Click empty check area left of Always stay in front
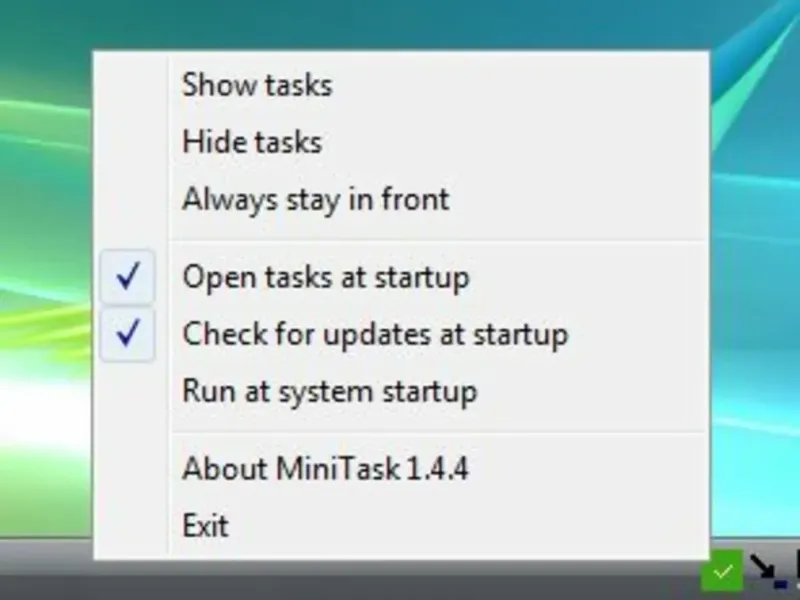The height and width of the screenshot is (600, 800). [x=128, y=199]
